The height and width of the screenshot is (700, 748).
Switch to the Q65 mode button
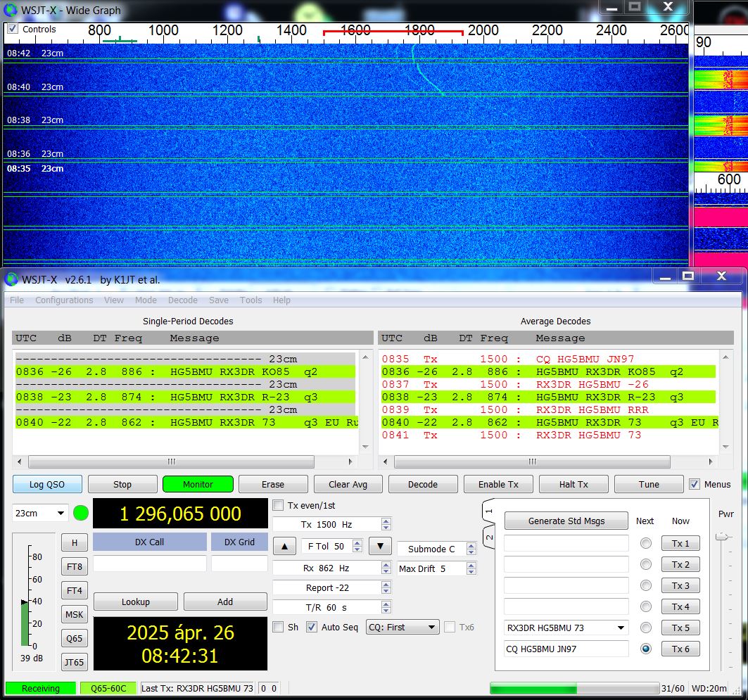pos(75,638)
